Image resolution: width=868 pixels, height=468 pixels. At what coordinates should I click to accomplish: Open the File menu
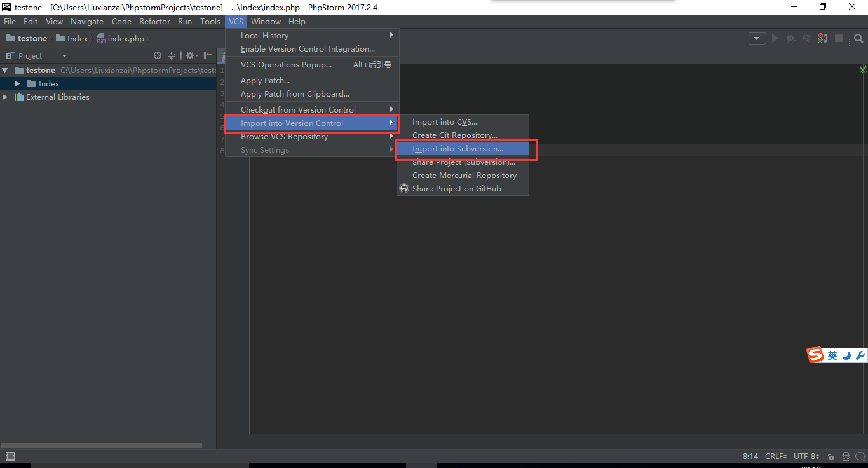(10, 22)
